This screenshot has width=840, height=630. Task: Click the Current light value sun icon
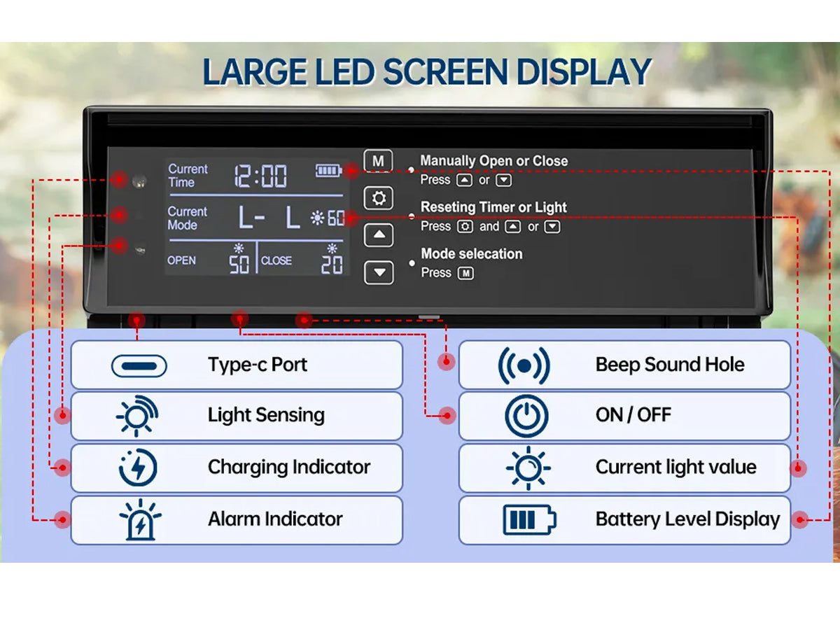tap(528, 468)
